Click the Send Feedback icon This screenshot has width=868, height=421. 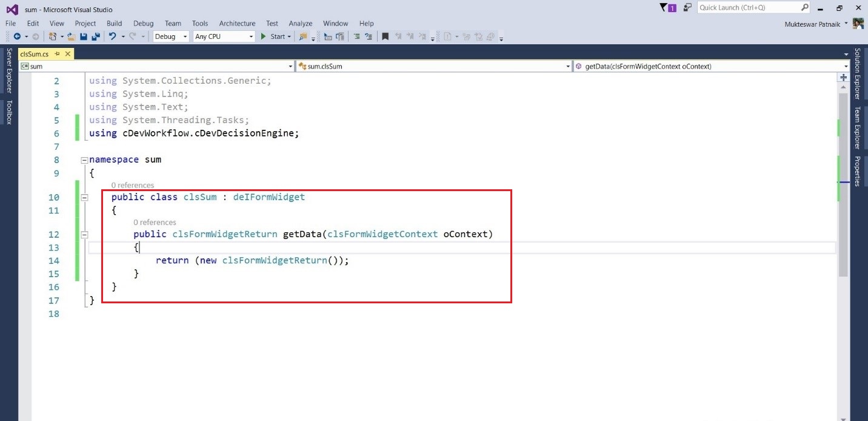(x=687, y=8)
